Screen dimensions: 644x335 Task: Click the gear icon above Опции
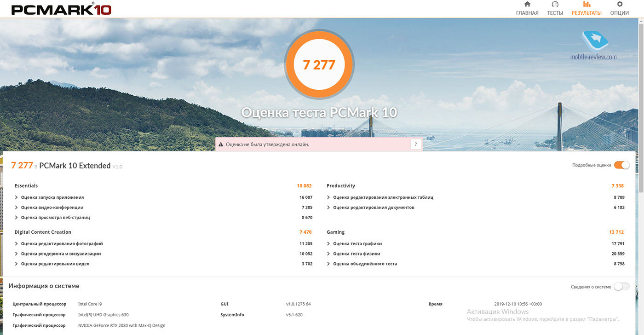(x=620, y=4)
